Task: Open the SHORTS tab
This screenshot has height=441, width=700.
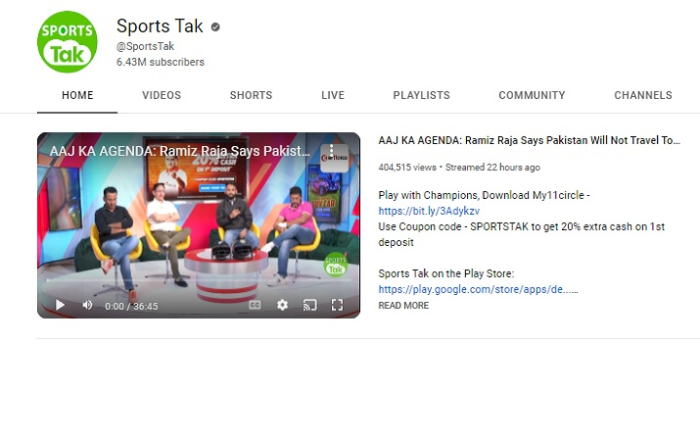Action: [251, 95]
